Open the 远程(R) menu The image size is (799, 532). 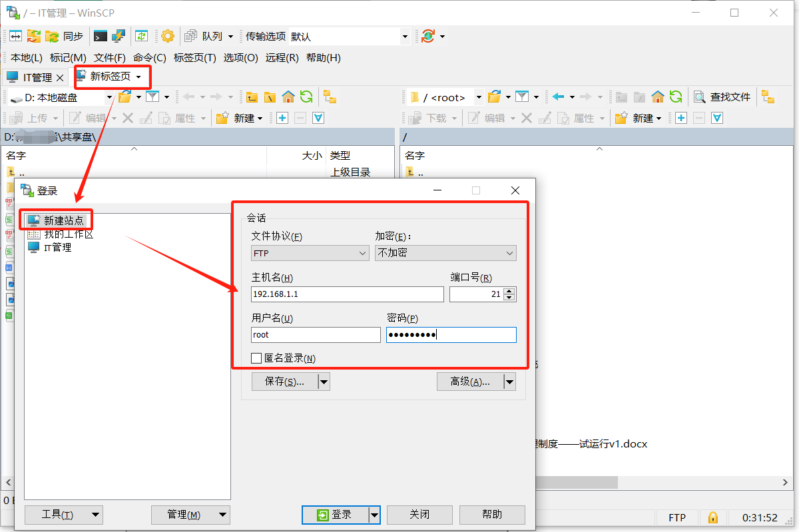click(282, 58)
